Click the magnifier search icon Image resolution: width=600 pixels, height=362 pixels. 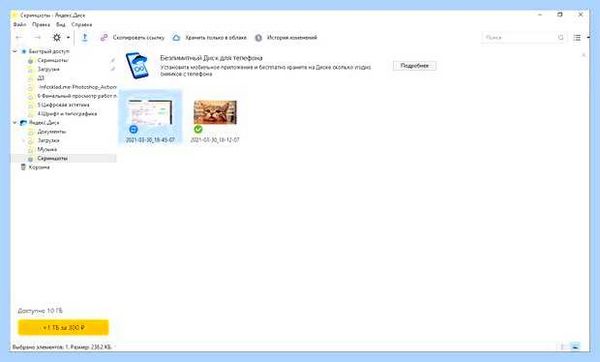coord(561,38)
